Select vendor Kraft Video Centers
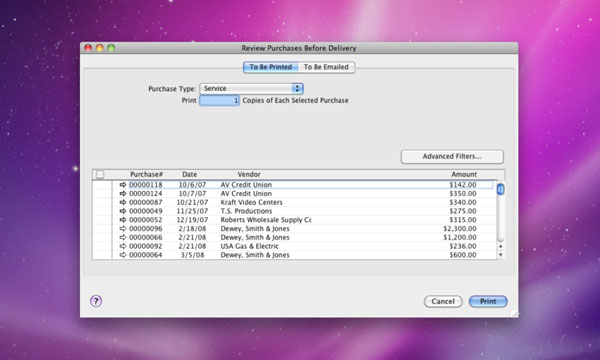Viewport: 600px width, 360px height. (251, 202)
